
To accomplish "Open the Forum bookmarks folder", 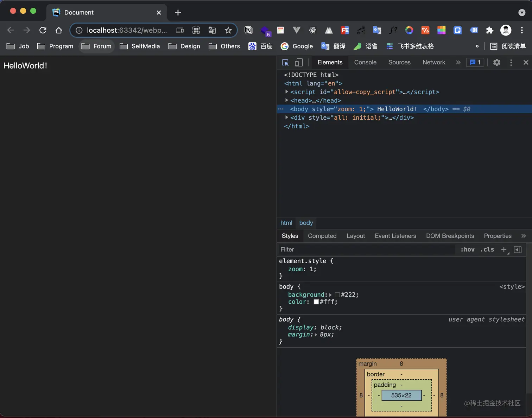I will point(96,46).
